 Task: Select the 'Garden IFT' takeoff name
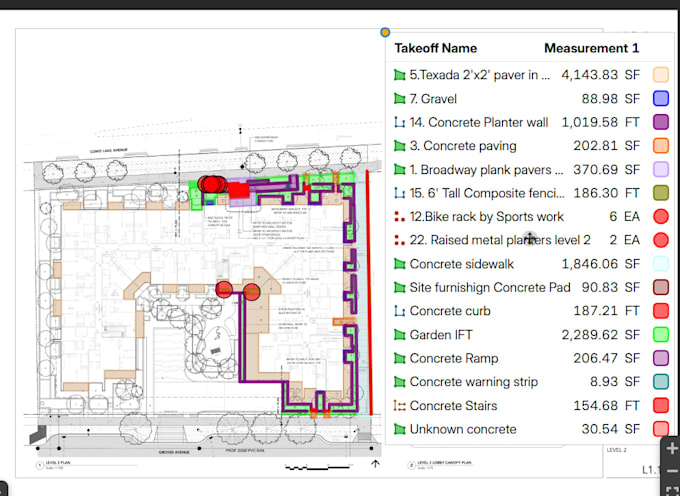click(x=441, y=335)
